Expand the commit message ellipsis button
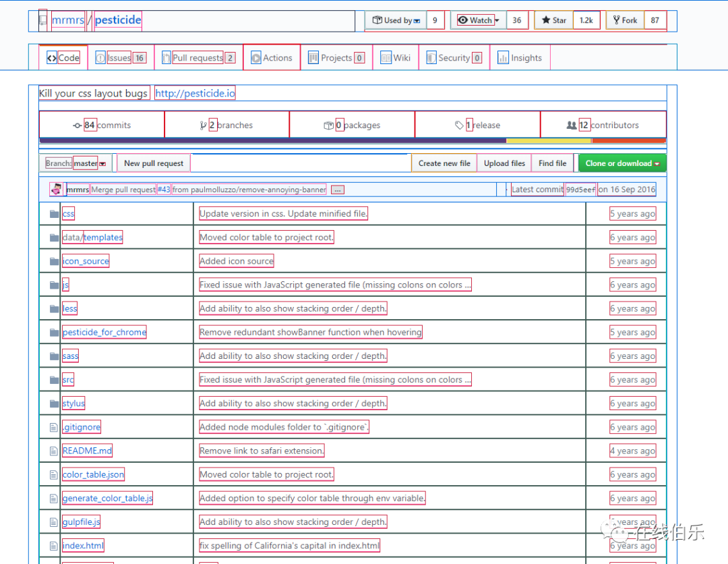Viewport: 728px width, 564px height. (x=338, y=190)
